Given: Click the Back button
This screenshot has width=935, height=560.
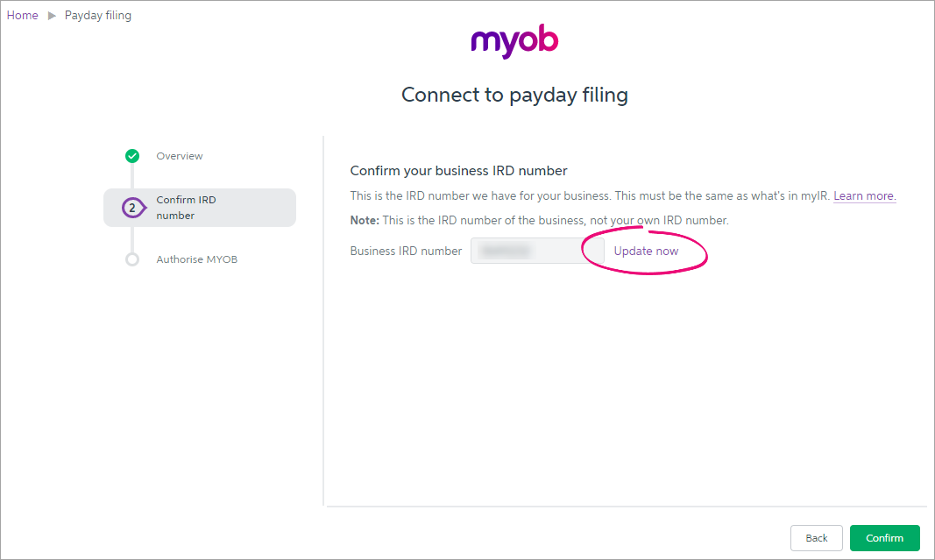Looking at the screenshot, I should pyautogui.click(x=817, y=538).
